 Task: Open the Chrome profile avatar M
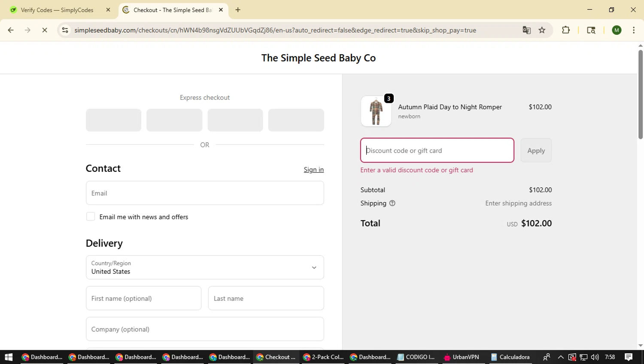click(617, 30)
